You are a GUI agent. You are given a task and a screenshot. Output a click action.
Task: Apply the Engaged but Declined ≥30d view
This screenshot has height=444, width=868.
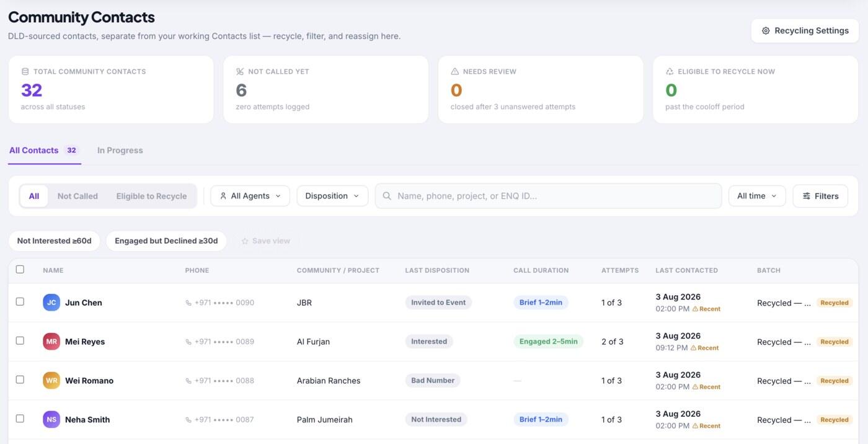coord(166,241)
